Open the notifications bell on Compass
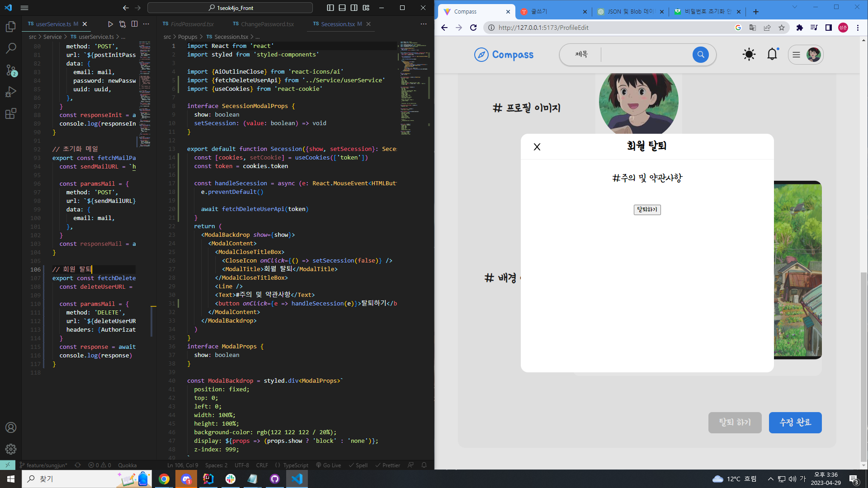Screen dimensions: 868x488 (x=772, y=55)
